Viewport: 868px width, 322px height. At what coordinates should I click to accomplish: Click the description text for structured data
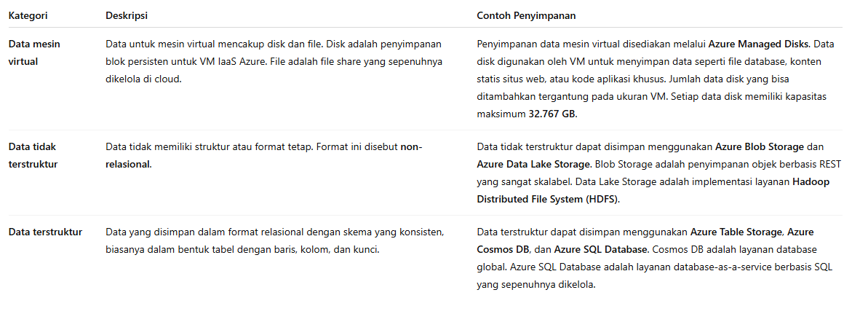click(274, 241)
